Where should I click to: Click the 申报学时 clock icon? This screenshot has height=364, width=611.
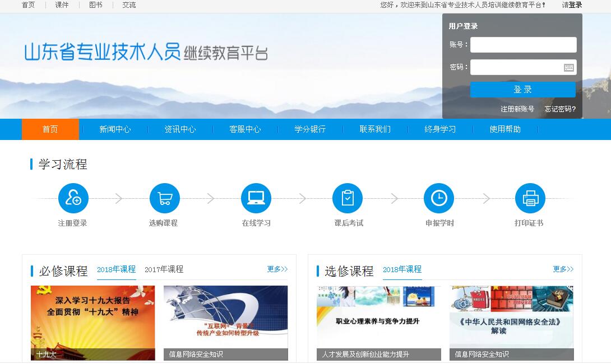439,198
